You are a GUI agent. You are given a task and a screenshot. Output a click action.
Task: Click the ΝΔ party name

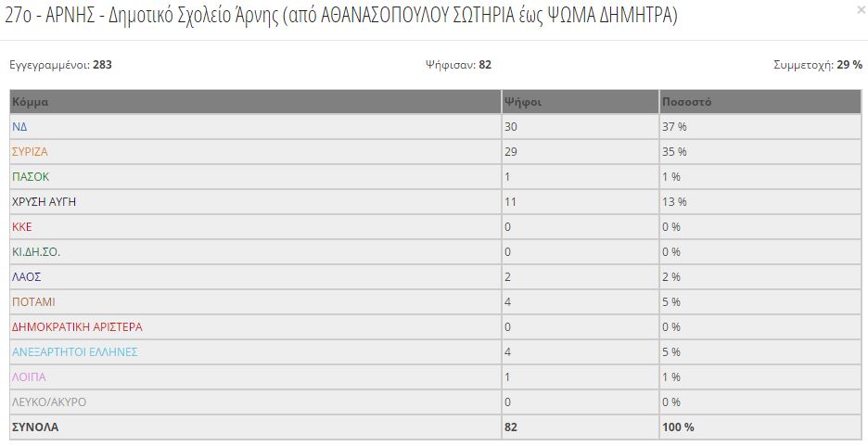[x=19, y=127]
